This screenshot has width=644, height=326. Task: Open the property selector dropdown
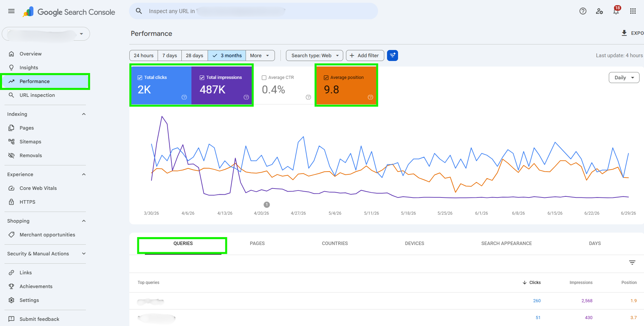[x=46, y=34]
